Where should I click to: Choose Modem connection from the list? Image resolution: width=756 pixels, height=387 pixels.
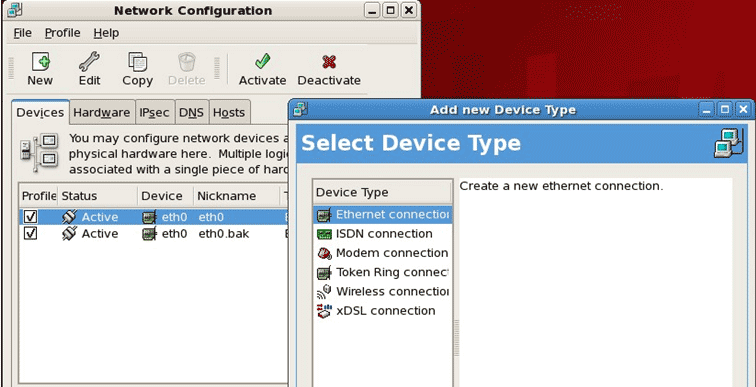(x=383, y=253)
